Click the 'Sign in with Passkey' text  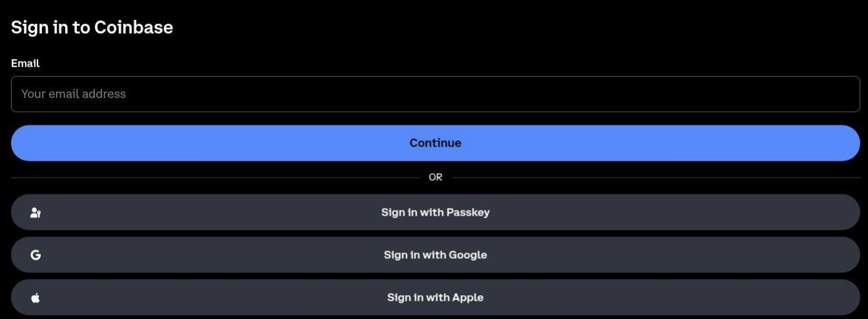click(435, 212)
